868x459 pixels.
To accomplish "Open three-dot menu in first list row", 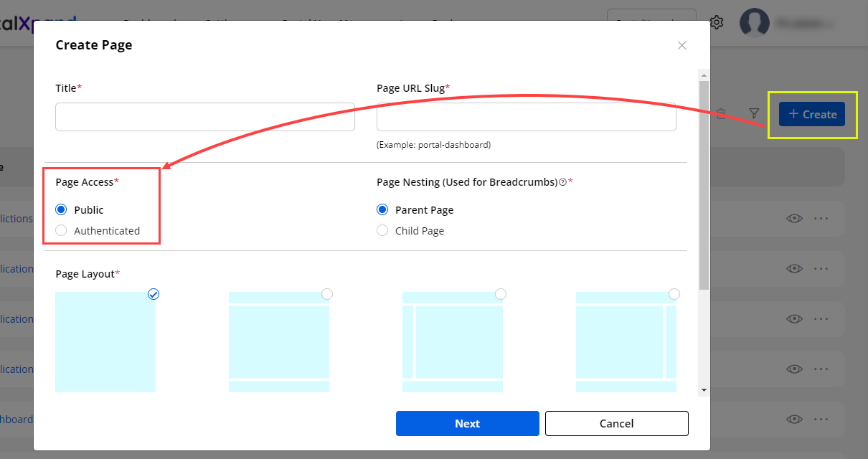I will [x=821, y=219].
